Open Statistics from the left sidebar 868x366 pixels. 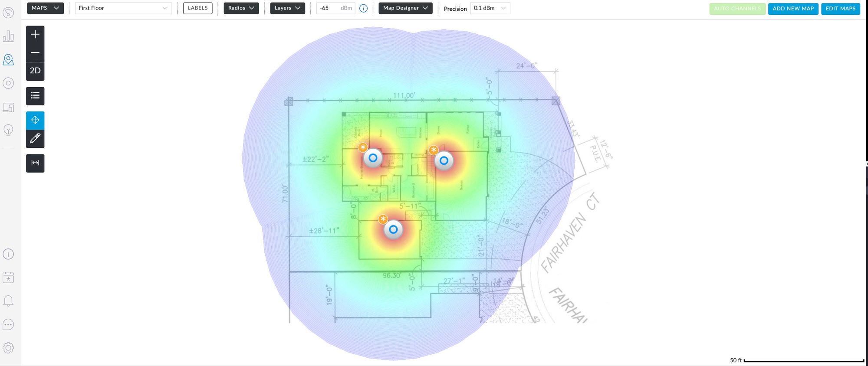(x=8, y=36)
